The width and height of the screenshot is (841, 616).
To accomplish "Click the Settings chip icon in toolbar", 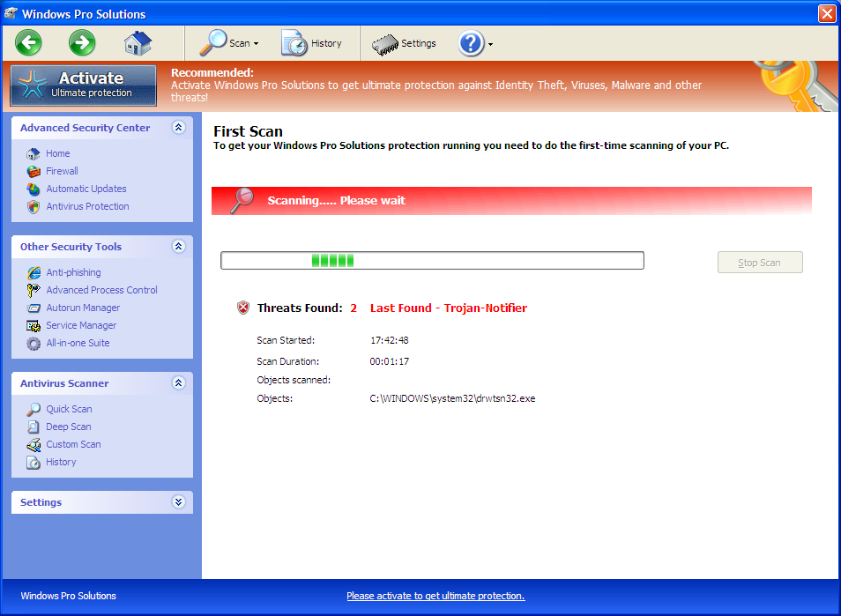I will tap(384, 44).
